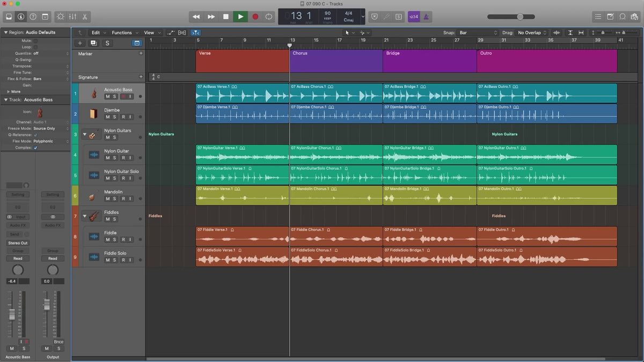Viewport: 644px width, 362px height.
Task: Mute the Mandolin track
Action: 108,198
